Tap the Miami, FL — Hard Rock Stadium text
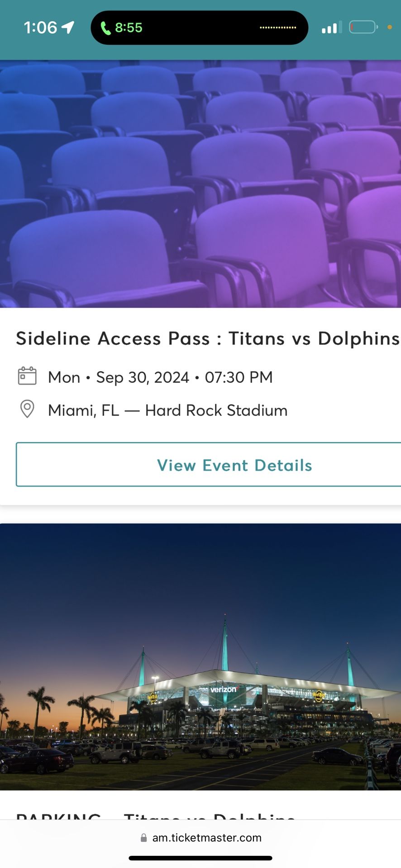 [167, 410]
